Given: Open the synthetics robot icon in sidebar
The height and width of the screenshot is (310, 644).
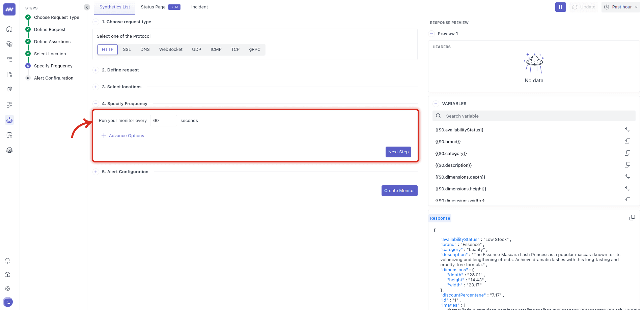Looking at the screenshot, I should (x=9, y=120).
